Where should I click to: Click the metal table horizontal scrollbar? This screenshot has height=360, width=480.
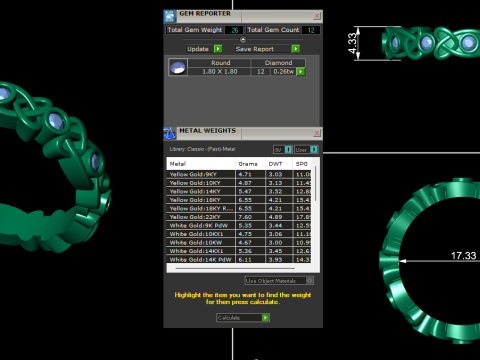[x=235, y=268]
